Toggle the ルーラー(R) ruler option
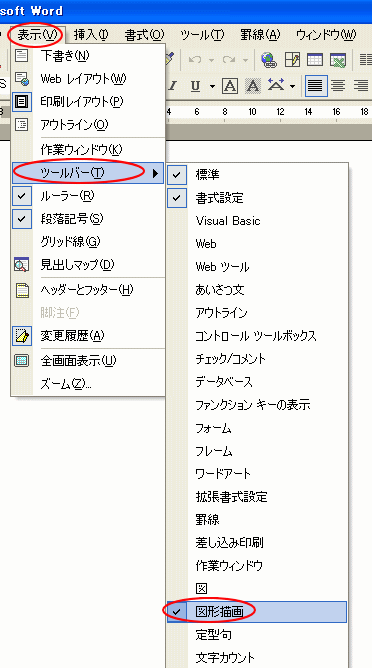The height and width of the screenshot is (668, 372). (x=87, y=196)
